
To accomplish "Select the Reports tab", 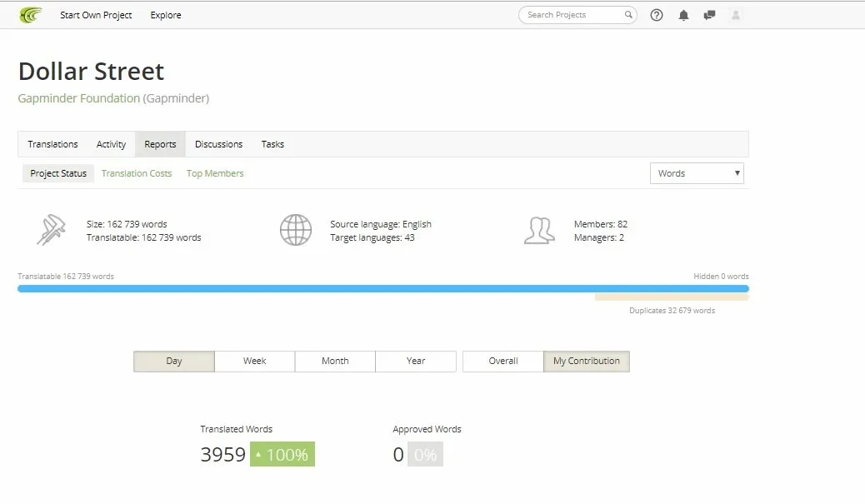I will point(160,144).
